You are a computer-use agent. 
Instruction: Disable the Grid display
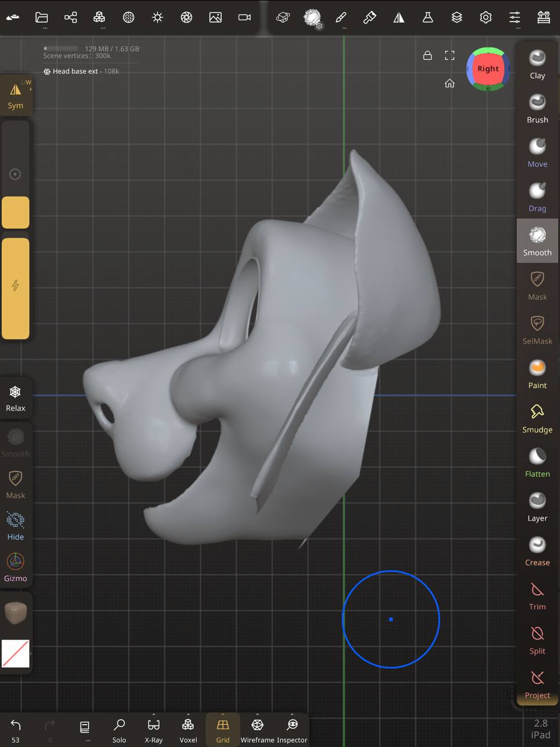coord(223,730)
